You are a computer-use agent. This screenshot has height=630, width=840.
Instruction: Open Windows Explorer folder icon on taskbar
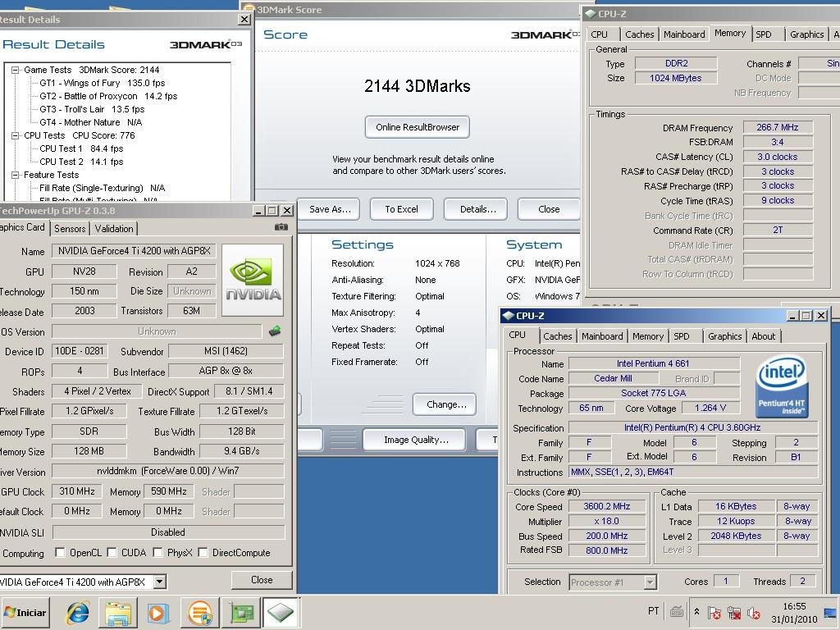tap(118, 612)
